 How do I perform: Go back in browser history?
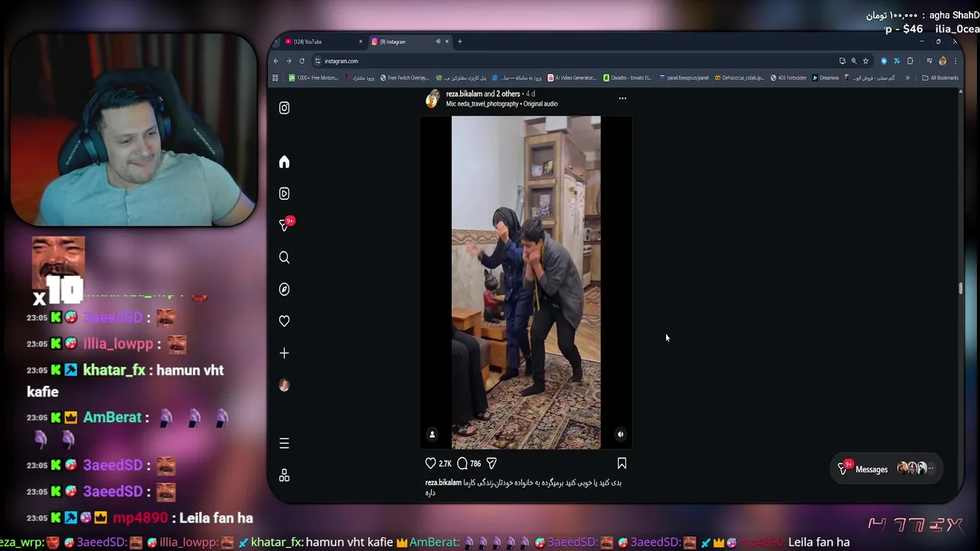pos(276,61)
